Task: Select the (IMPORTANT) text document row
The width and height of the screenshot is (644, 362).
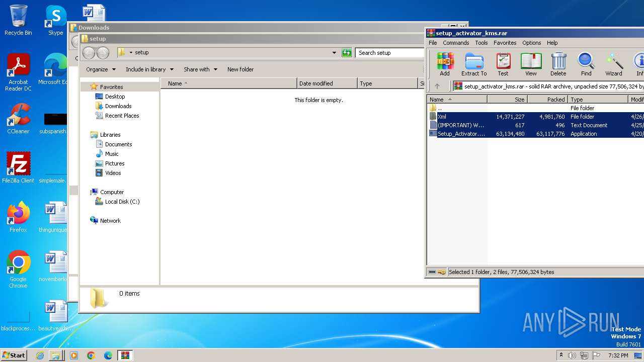Action: pos(535,125)
